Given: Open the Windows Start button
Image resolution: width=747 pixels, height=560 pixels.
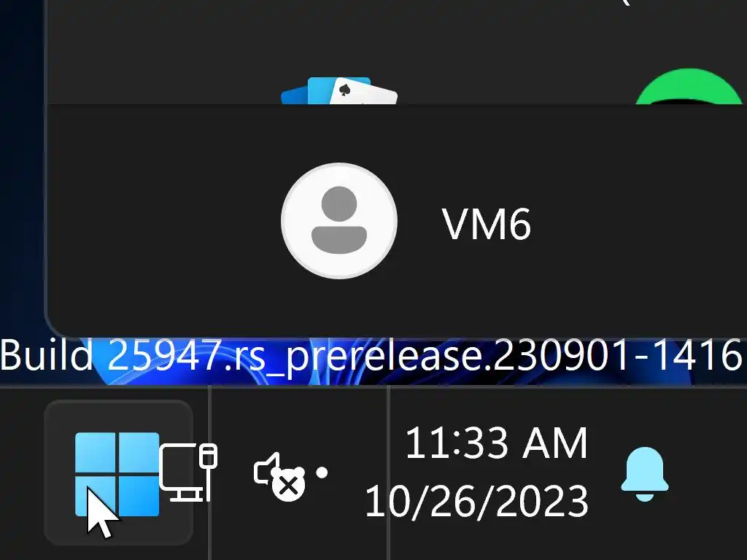Looking at the screenshot, I should point(118,473).
